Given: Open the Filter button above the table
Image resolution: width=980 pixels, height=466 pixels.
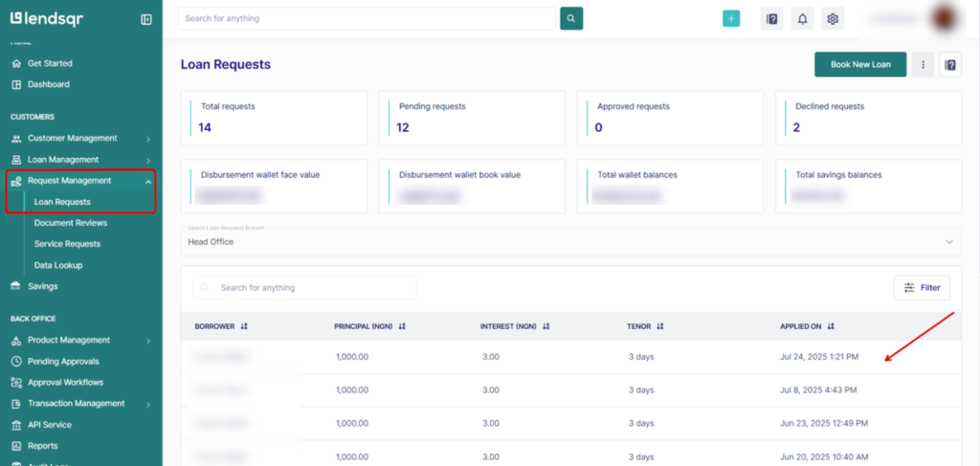Looking at the screenshot, I should 923,288.
